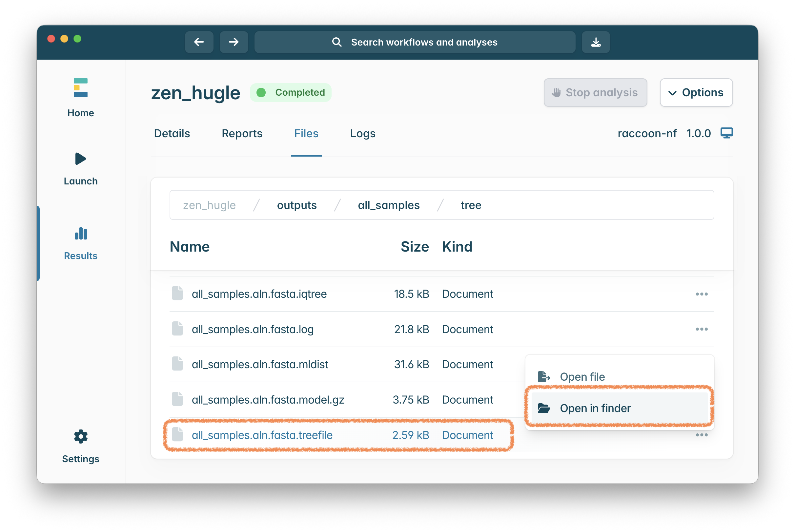The width and height of the screenshot is (795, 532).
Task: Click the Results bar chart icon
Action: 80,234
